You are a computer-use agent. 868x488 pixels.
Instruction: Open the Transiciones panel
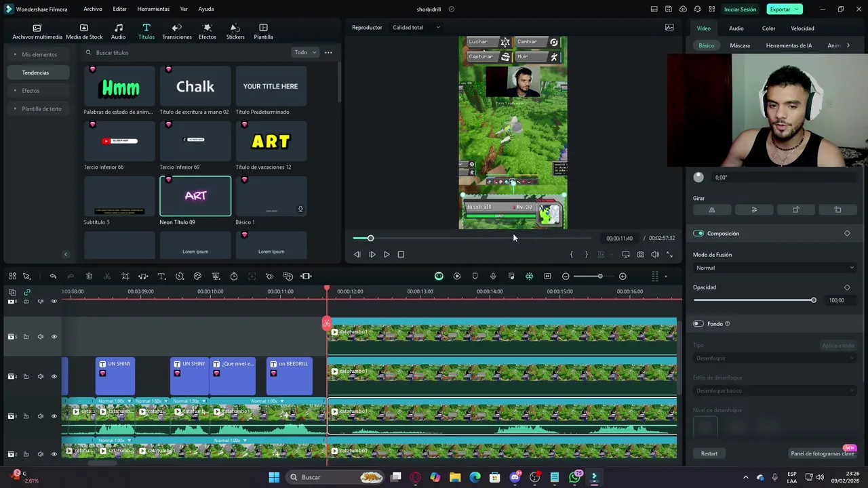tap(177, 32)
